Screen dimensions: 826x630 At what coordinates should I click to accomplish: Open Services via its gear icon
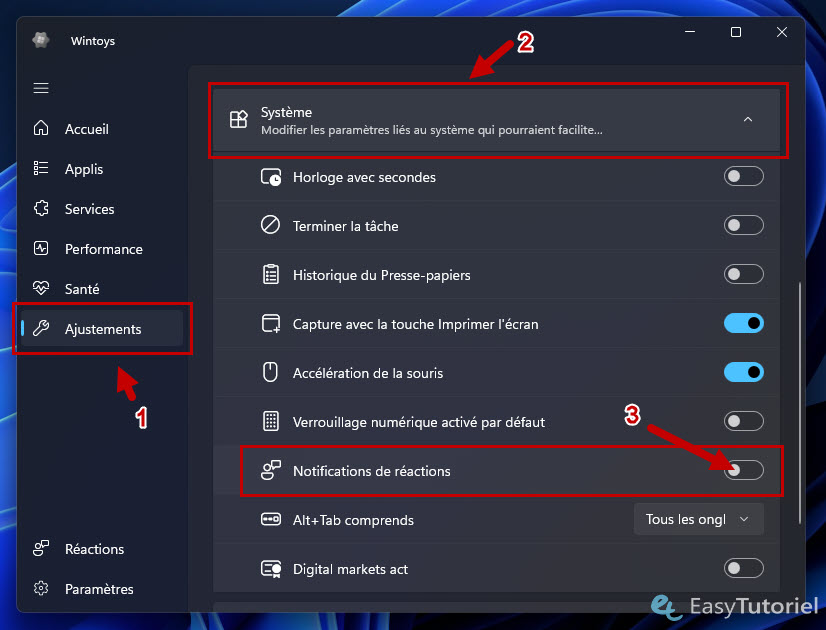[41, 208]
